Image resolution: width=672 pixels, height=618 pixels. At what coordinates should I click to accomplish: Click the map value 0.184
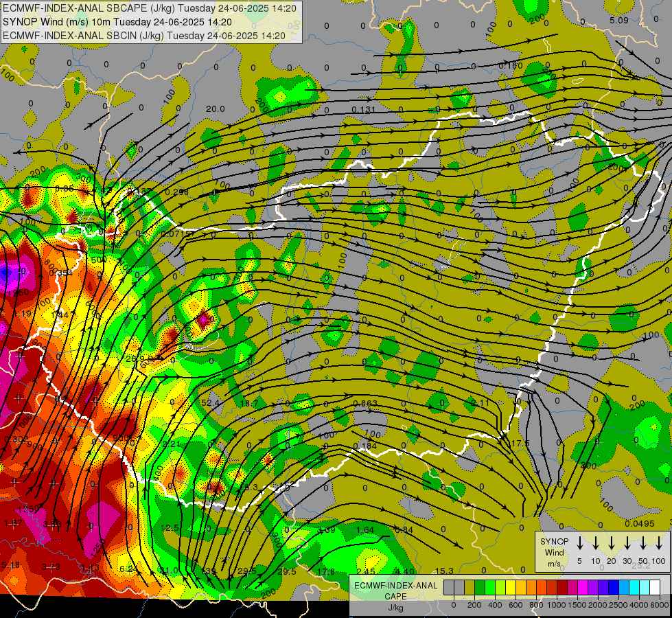tap(364, 446)
